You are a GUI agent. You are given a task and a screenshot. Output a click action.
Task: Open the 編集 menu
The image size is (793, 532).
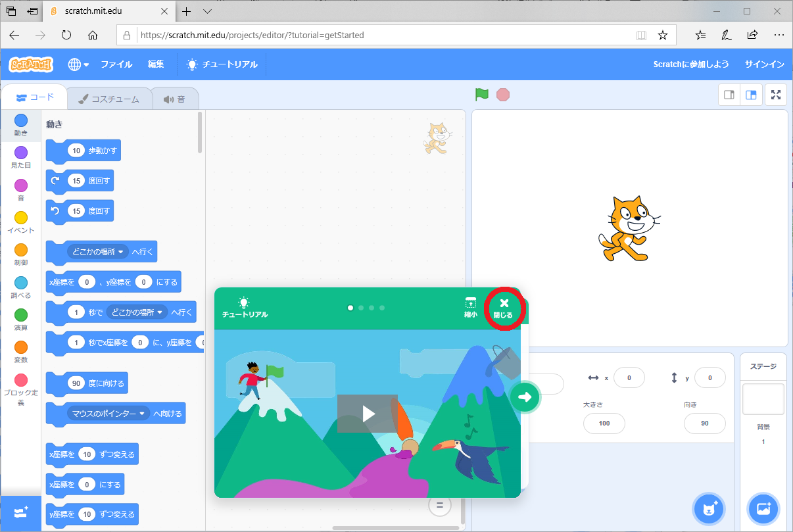156,64
